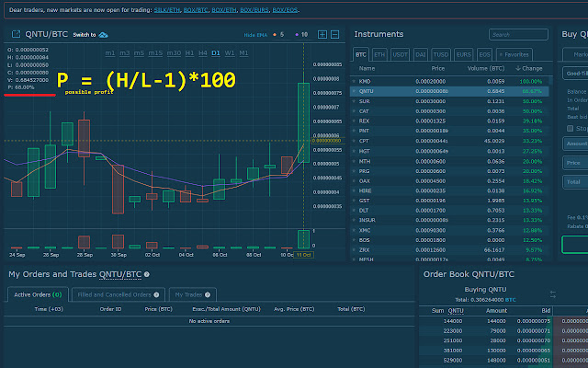The width and height of the screenshot is (588, 368).
Task: Favorite the MTH instrument star
Action: coord(354,161)
